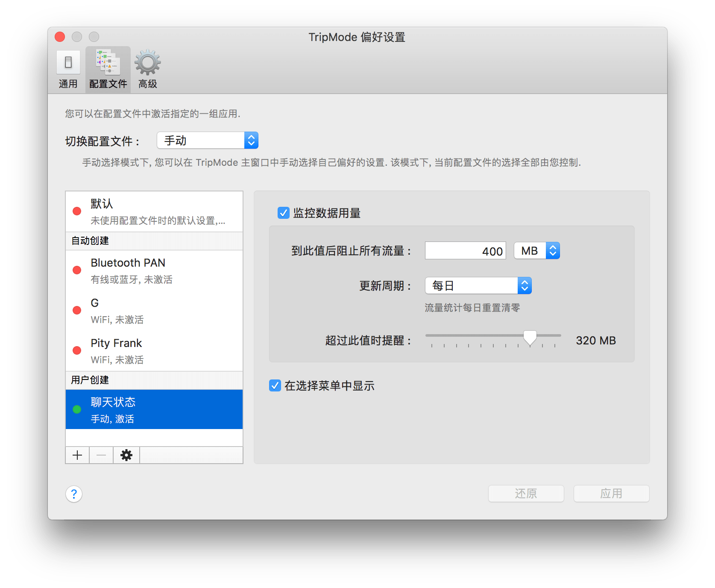The width and height of the screenshot is (715, 588).
Task: Toggle the 在选择菜单中显示 checkbox
Action: tap(275, 385)
